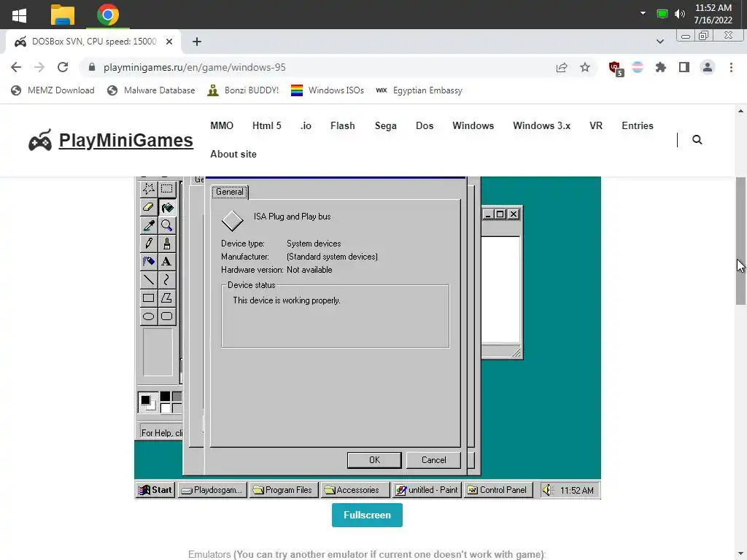Select the Magnifier tool in Paint
The height and width of the screenshot is (560, 747).
tap(167, 225)
